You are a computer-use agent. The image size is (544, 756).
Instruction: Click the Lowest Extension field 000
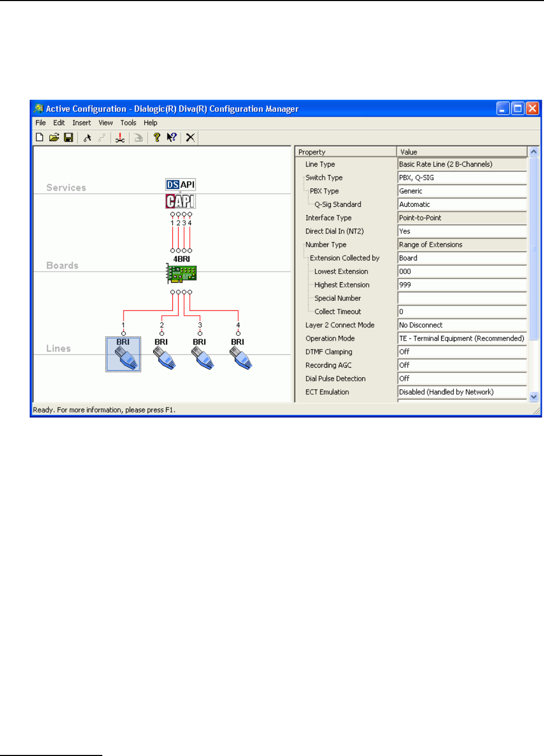462,272
